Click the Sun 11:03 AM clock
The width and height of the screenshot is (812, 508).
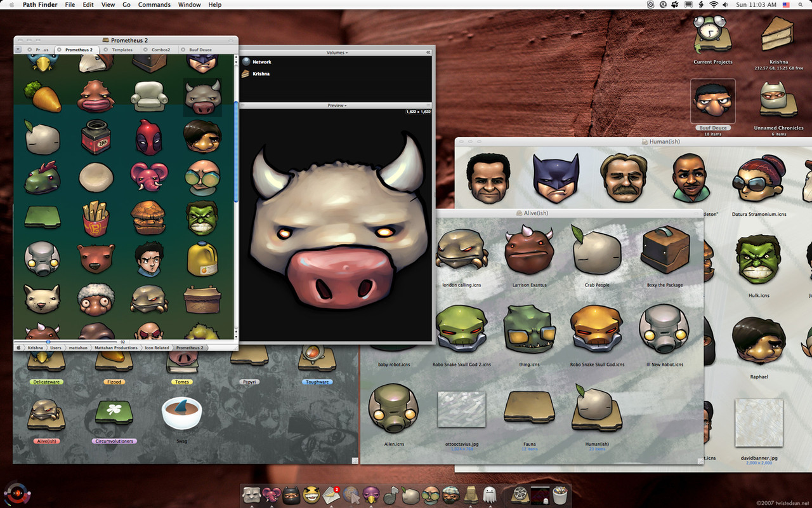point(756,4)
